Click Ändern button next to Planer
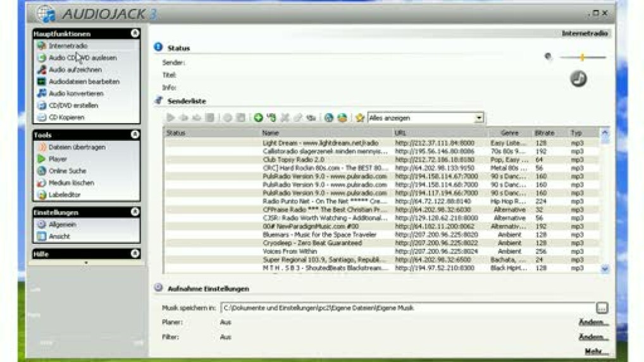 pyautogui.click(x=593, y=322)
